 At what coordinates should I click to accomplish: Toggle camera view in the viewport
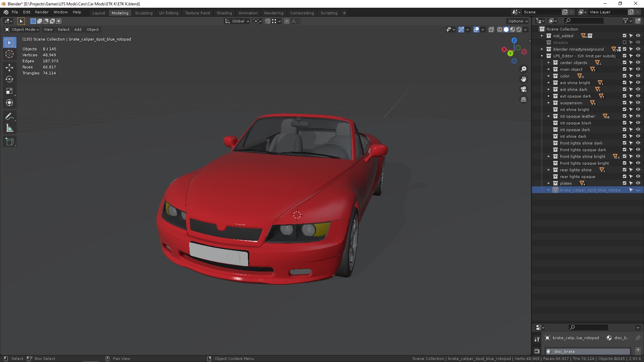coord(523,89)
